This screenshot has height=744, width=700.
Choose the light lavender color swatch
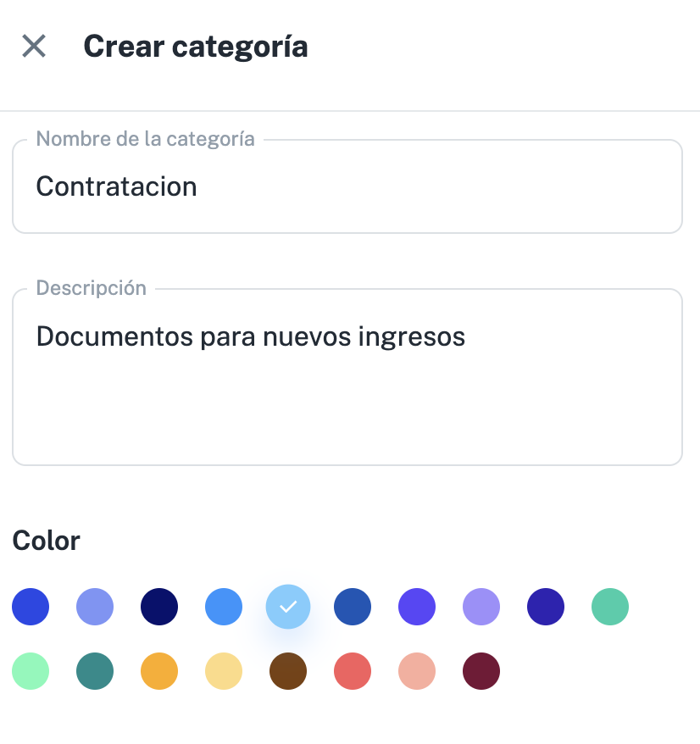(x=481, y=607)
